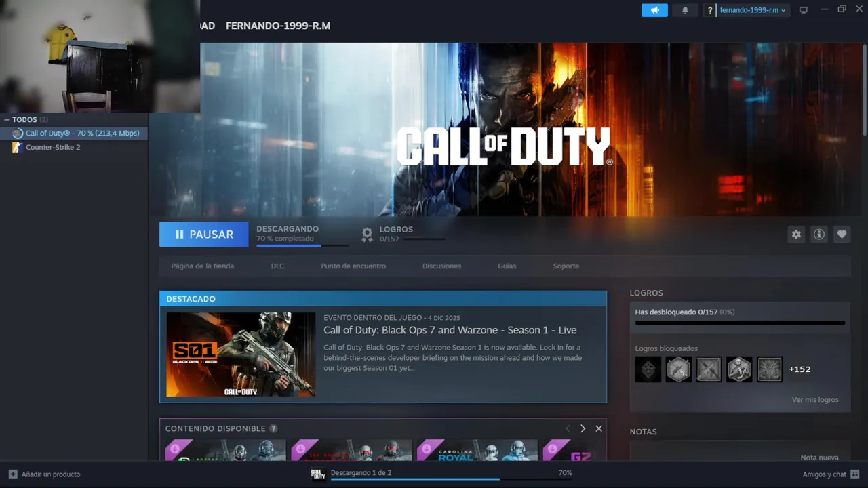Open Contenido disponible help icon
This screenshot has width=868, height=488.
click(x=273, y=429)
